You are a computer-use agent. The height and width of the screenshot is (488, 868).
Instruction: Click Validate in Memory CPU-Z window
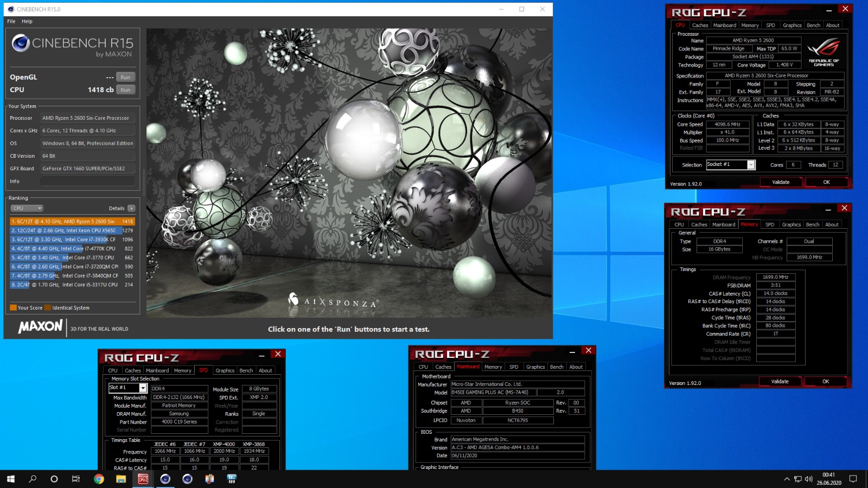780,381
